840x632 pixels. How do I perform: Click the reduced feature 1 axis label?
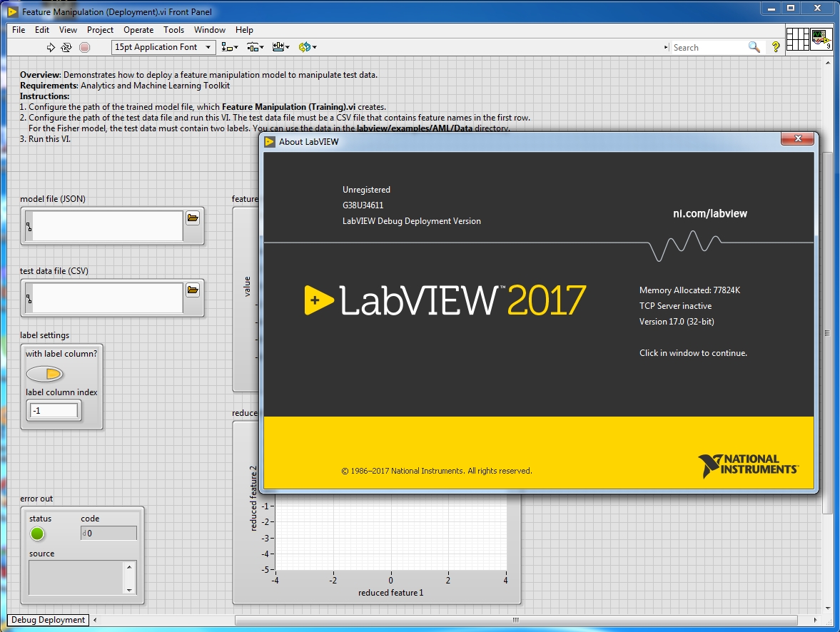pyautogui.click(x=390, y=593)
